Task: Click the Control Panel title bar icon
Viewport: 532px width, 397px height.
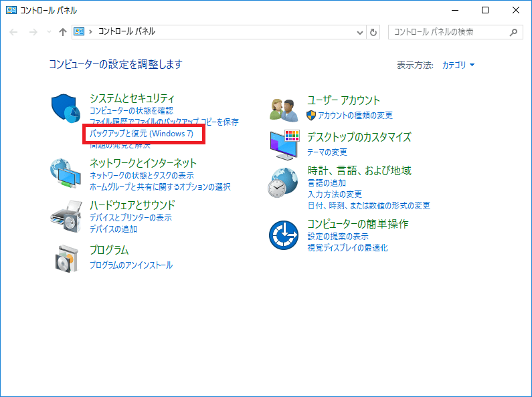Action: 11,10
